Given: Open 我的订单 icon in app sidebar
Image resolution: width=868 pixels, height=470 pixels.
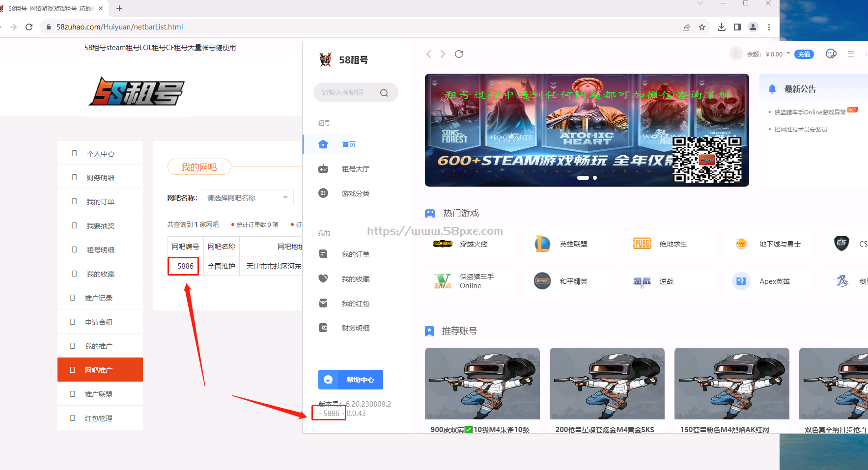Looking at the screenshot, I should click(323, 254).
